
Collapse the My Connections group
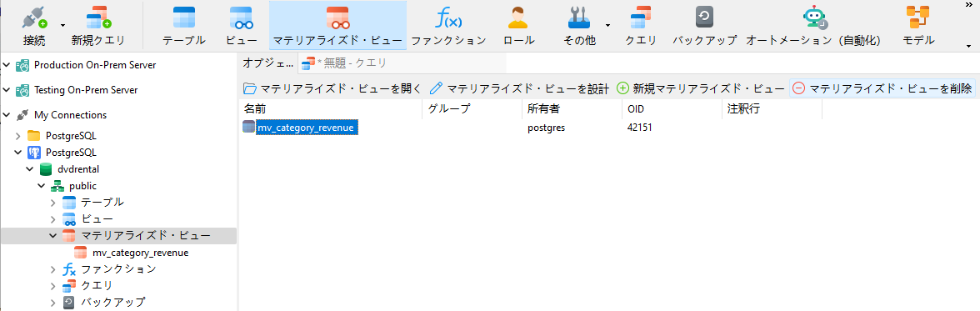[x=7, y=114]
